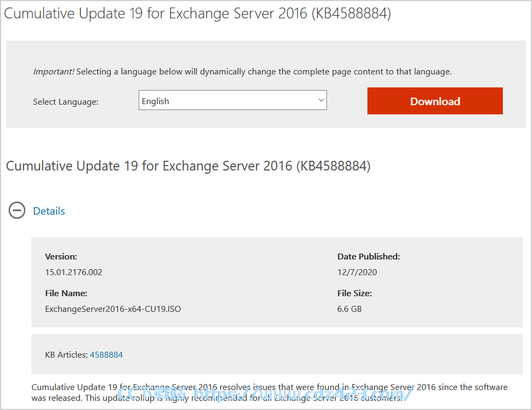Click the File Size: label
This screenshot has width=532, height=410.
click(354, 293)
